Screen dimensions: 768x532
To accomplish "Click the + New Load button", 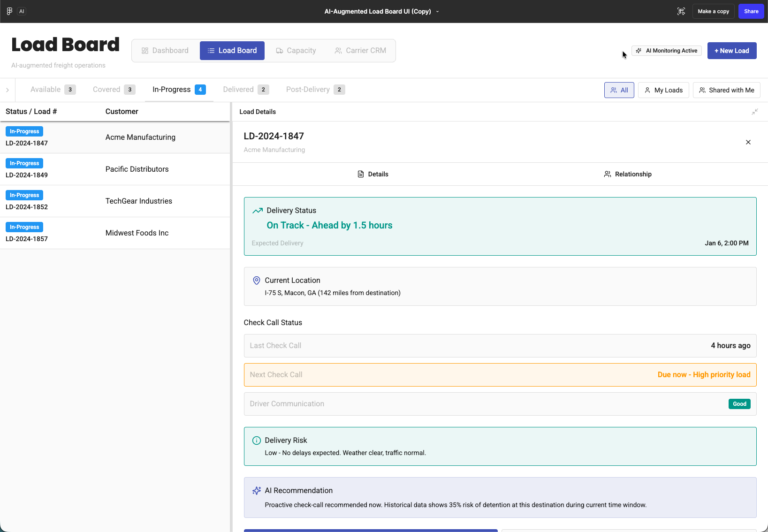I will point(731,51).
